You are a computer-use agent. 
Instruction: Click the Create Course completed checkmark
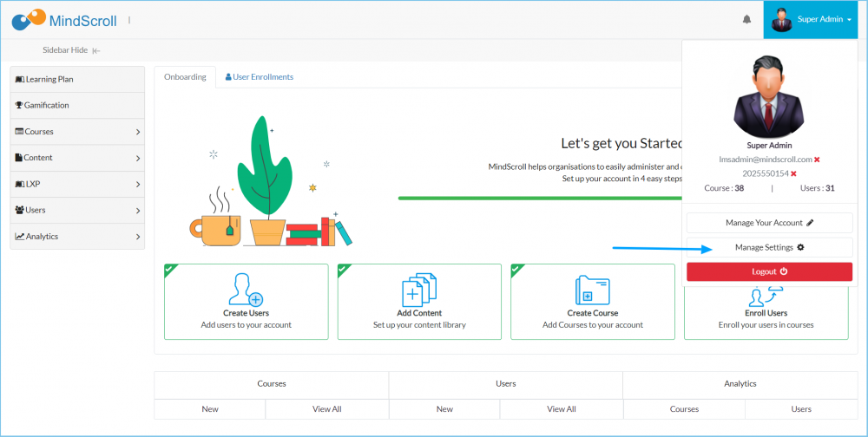(516, 269)
